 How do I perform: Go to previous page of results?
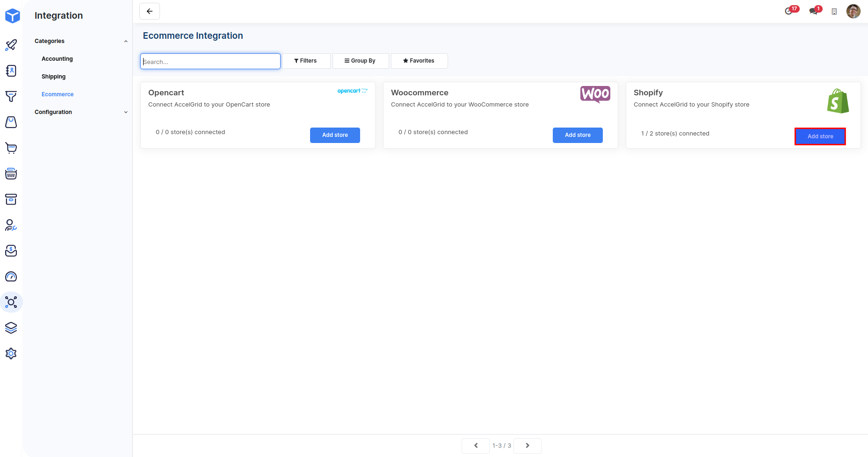click(x=476, y=446)
